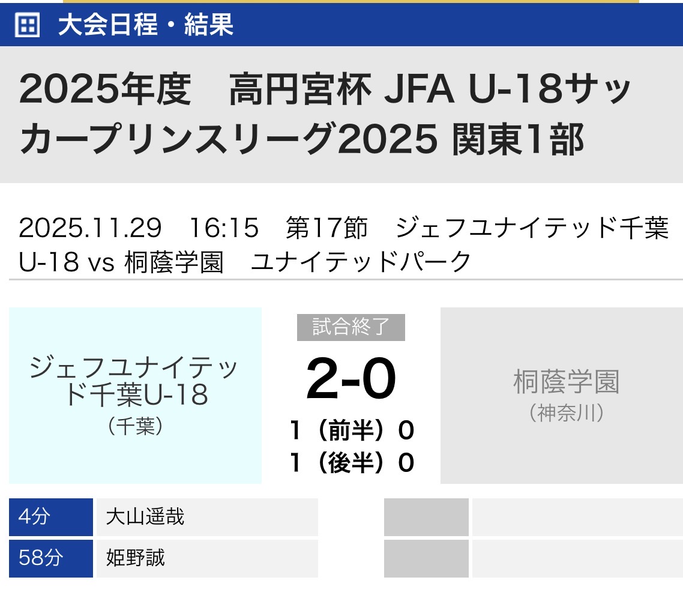Click 桐蔭学園's first empty goal time cell

tap(426, 517)
